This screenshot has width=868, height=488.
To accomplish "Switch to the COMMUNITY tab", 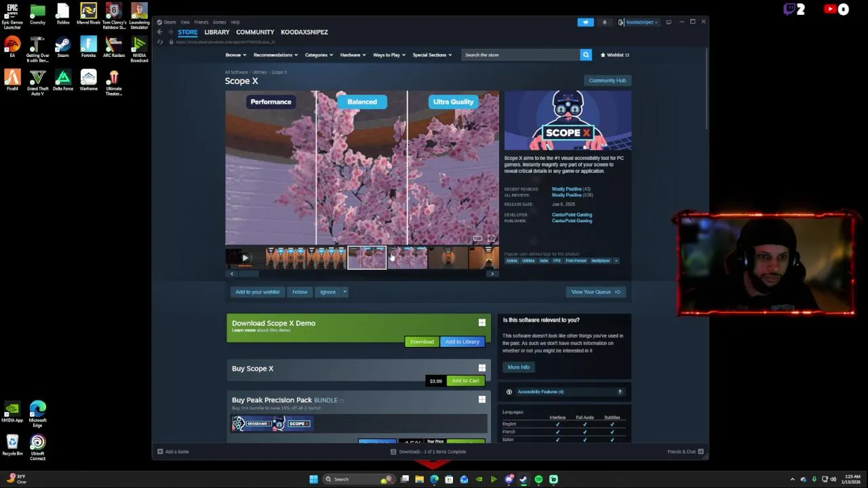I will [x=255, y=32].
